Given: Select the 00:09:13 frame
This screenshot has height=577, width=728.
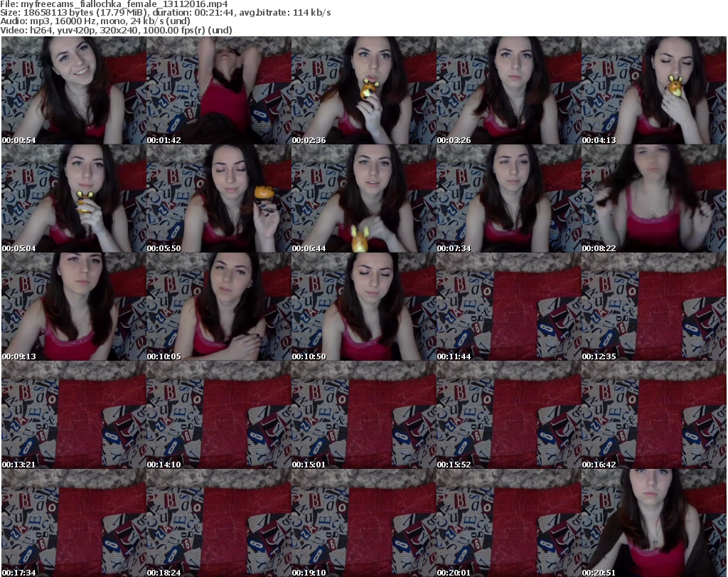Looking at the screenshot, I should coord(73,307).
